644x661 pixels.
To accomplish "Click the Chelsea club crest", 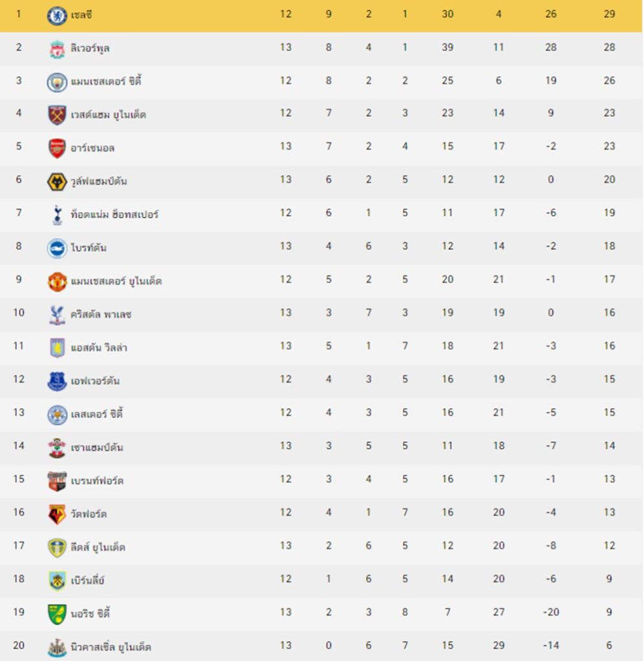I will coord(57,15).
